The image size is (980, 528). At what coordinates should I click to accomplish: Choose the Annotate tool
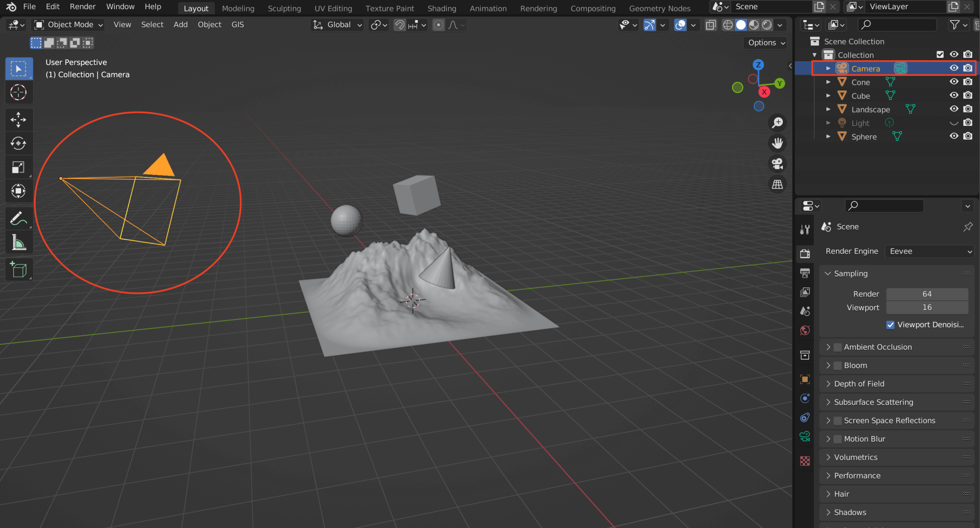click(19, 219)
